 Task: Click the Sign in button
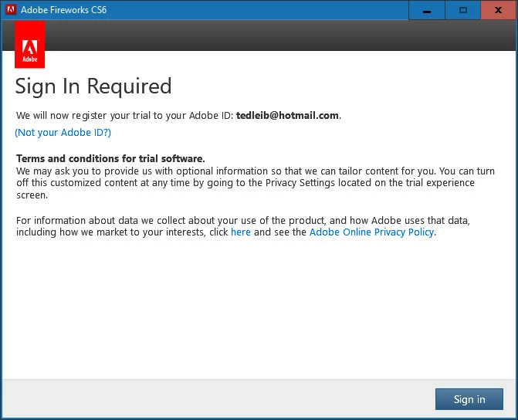coord(469,399)
